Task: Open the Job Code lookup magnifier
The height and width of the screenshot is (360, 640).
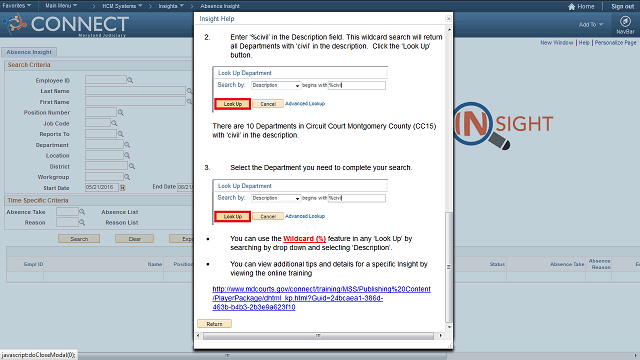Action: [x=114, y=123]
